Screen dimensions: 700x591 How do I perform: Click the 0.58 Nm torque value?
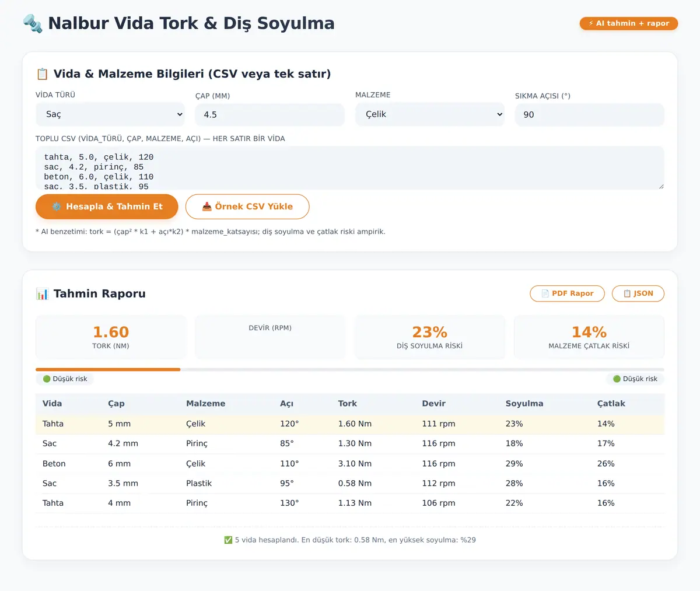pos(355,484)
